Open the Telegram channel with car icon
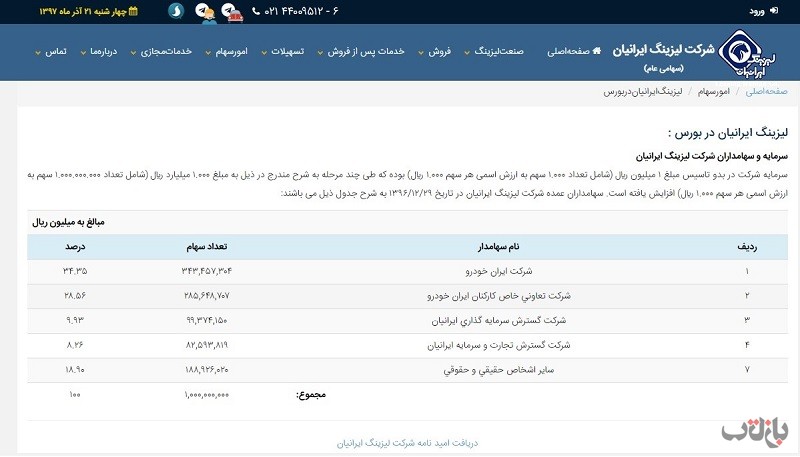 click(232, 12)
